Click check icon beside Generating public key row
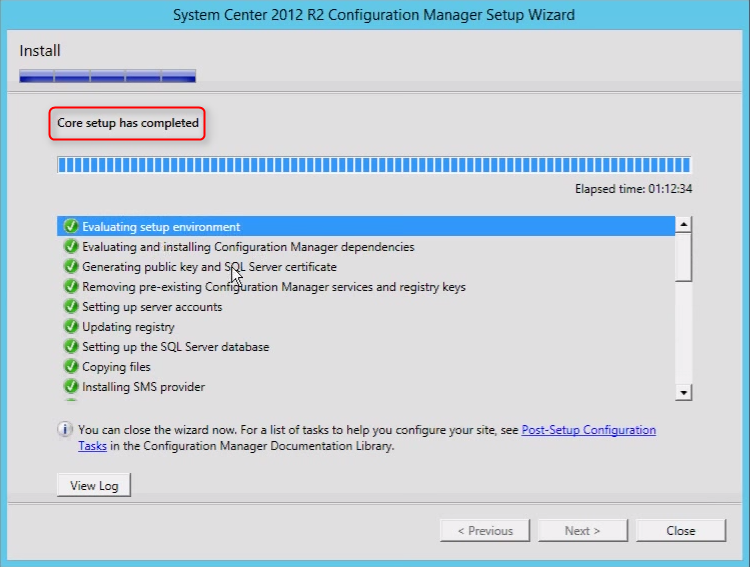This screenshot has height=567, width=750. pyautogui.click(x=71, y=267)
